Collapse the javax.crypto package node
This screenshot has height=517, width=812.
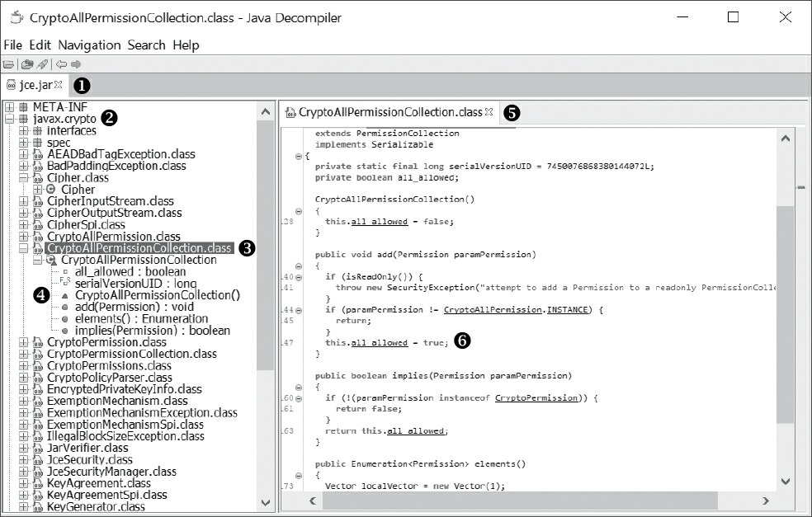pyautogui.click(x=9, y=119)
